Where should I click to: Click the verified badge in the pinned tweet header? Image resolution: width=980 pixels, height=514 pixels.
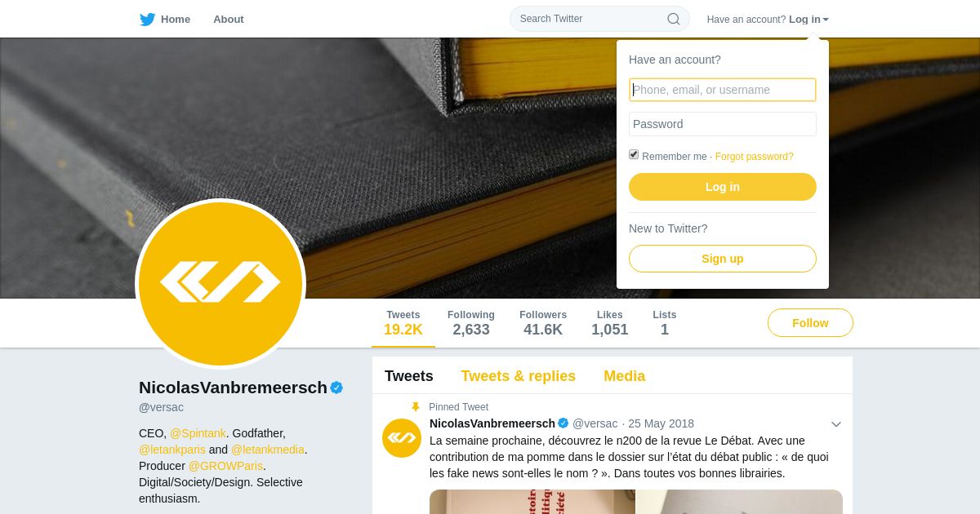point(563,423)
